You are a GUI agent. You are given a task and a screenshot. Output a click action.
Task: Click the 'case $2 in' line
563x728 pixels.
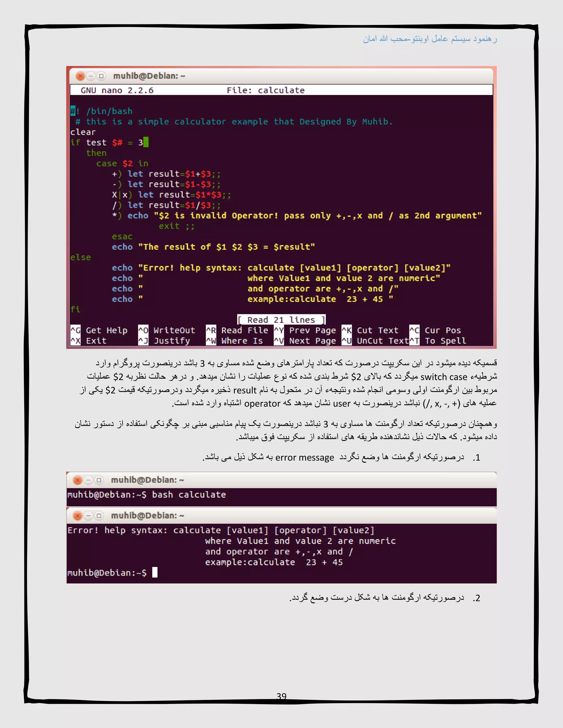tap(122, 163)
